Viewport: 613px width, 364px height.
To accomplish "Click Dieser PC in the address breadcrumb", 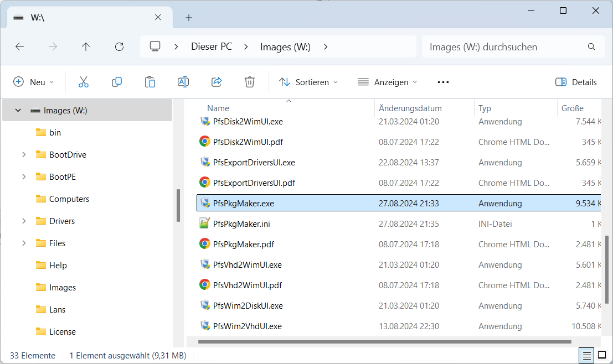I will (x=212, y=47).
